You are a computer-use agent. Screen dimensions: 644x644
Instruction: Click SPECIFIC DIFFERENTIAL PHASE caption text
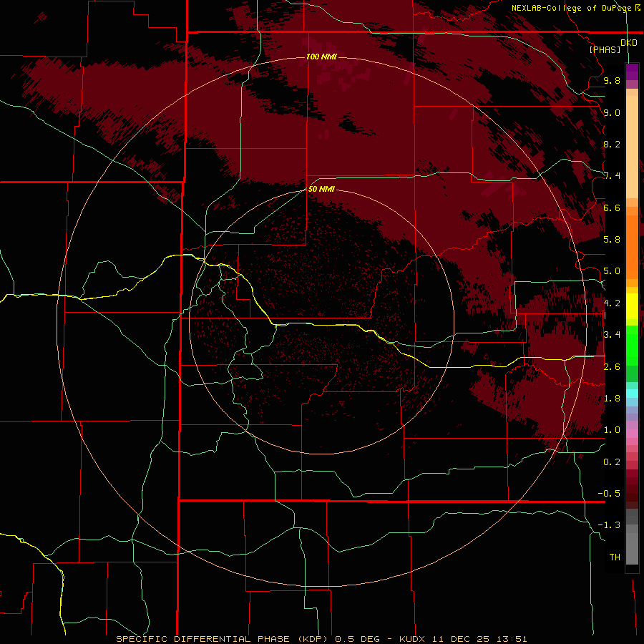coord(203,639)
